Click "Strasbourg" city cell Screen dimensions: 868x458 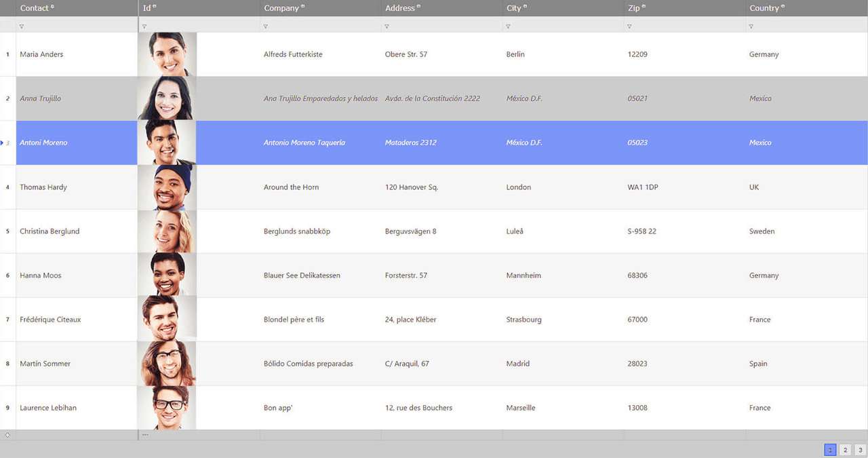click(524, 320)
